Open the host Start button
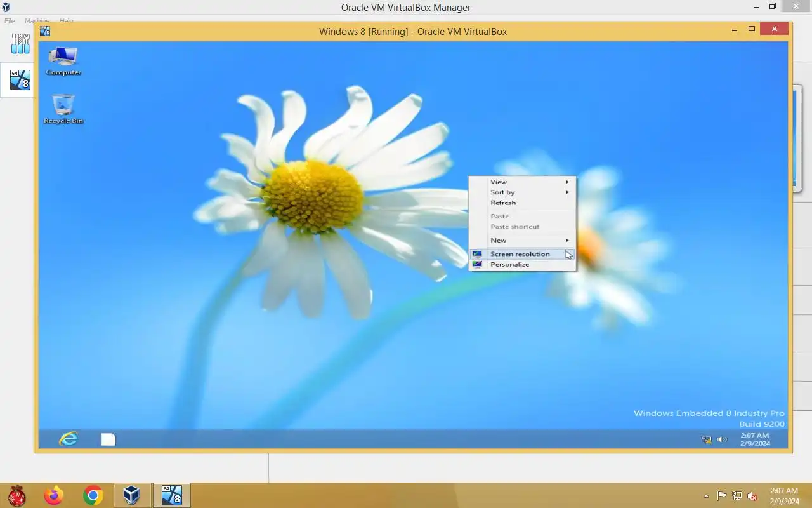The height and width of the screenshot is (508, 812). (16, 495)
